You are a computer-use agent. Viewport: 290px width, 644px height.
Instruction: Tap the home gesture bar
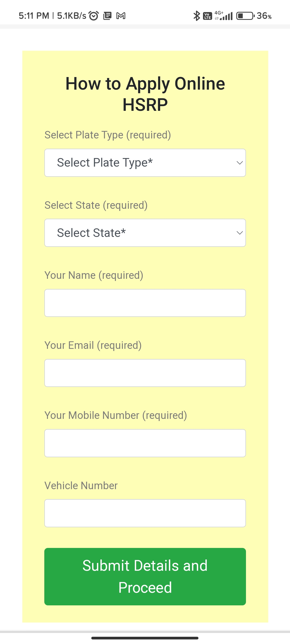coord(145,638)
